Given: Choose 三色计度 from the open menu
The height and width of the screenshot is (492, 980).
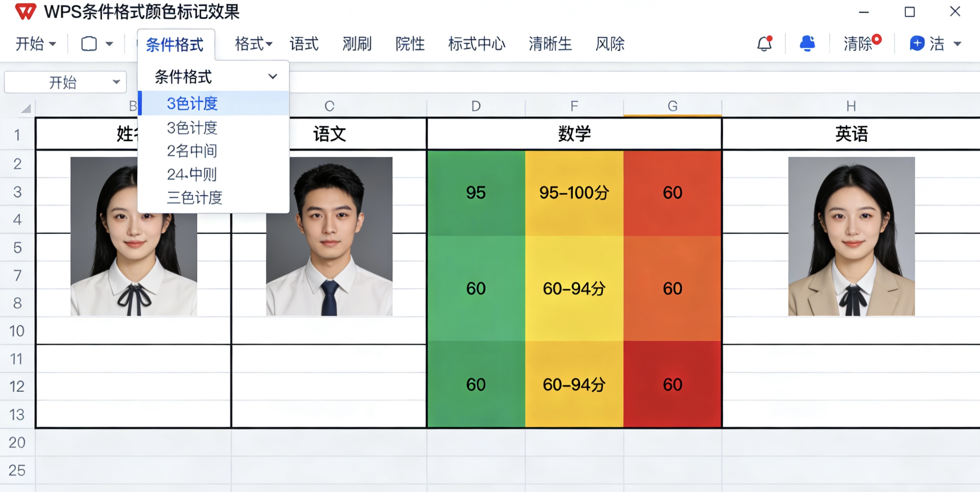Looking at the screenshot, I should pyautogui.click(x=195, y=198).
